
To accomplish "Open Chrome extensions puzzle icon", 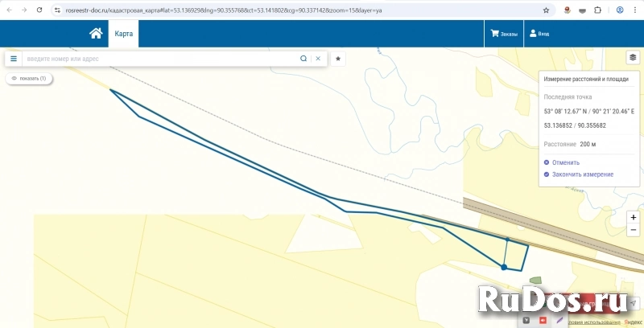I will (597, 10).
